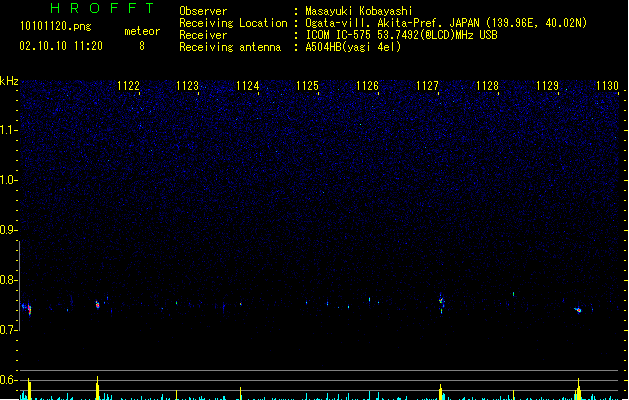Click the 1126 time marker

pos(367,86)
